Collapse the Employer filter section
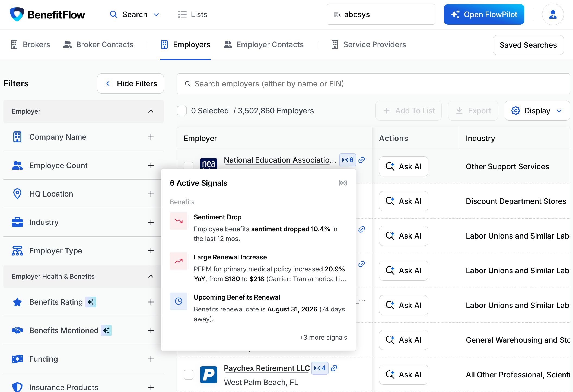The height and width of the screenshot is (392, 573). coord(84,111)
